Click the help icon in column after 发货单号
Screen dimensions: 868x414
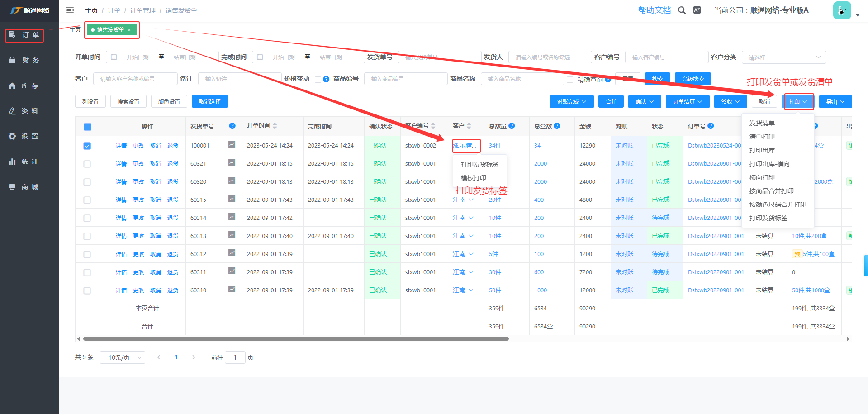[232, 126]
